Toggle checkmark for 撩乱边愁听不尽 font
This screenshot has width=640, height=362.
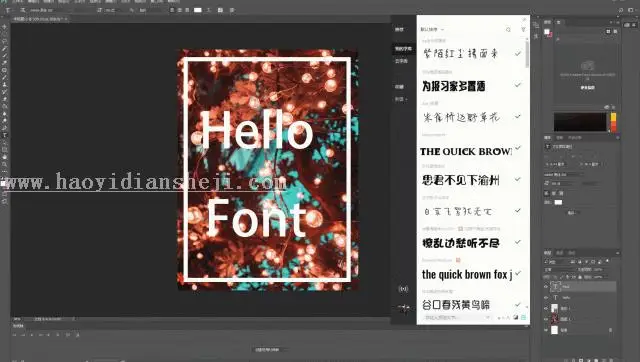click(518, 242)
